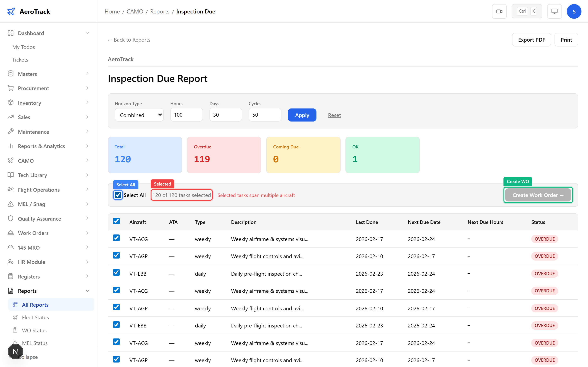Open the Horizon Type Combined dropdown
588x367 pixels.
click(x=139, y=115)
